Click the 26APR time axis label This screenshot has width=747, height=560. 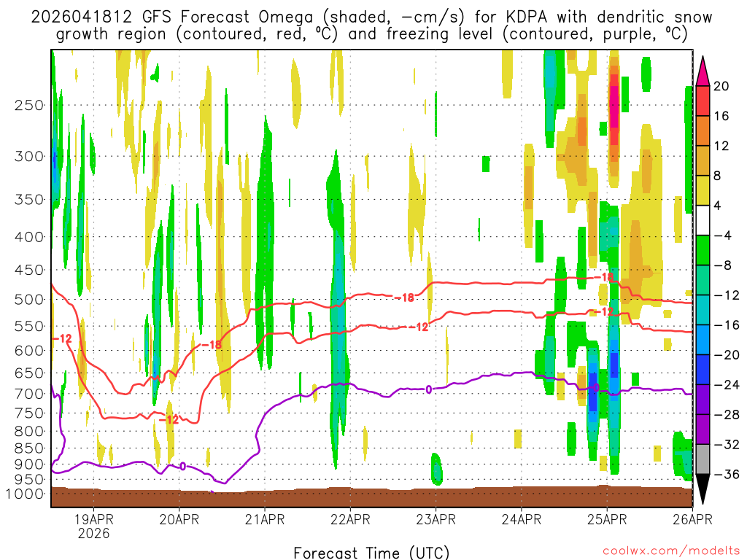tap(692, 519)
